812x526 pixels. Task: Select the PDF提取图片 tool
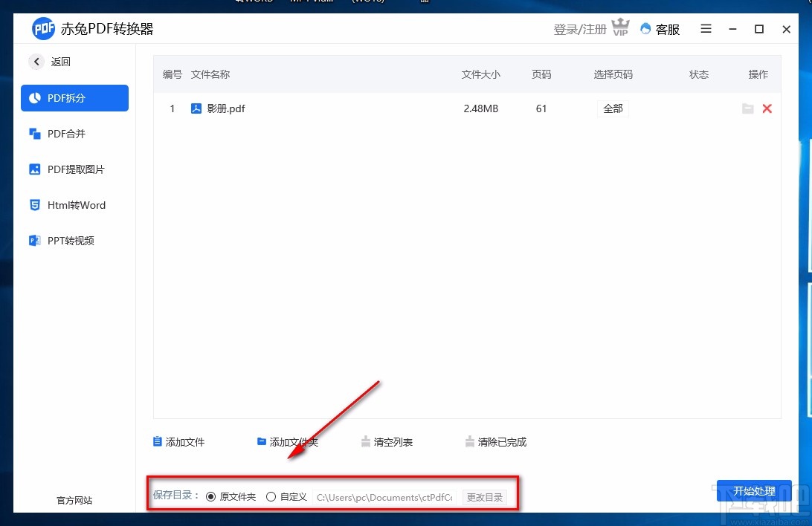point(74,169)
